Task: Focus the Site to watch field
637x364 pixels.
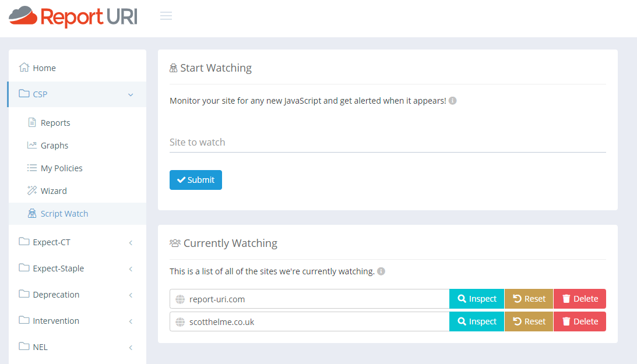Action: pos(388,142)
